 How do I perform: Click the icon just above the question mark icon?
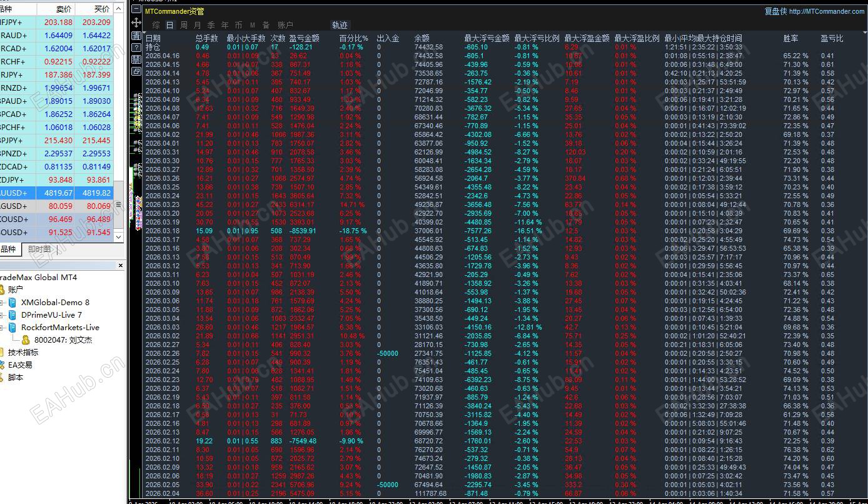coord(136,36)
